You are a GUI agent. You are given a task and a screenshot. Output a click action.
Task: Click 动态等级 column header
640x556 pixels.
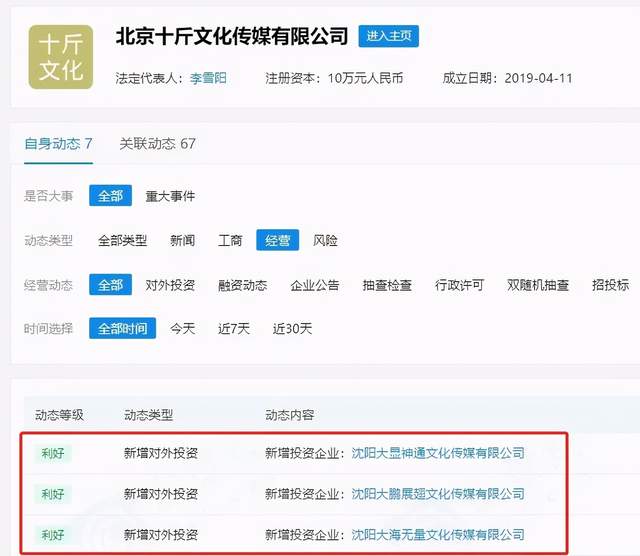(x=59, y=415)
